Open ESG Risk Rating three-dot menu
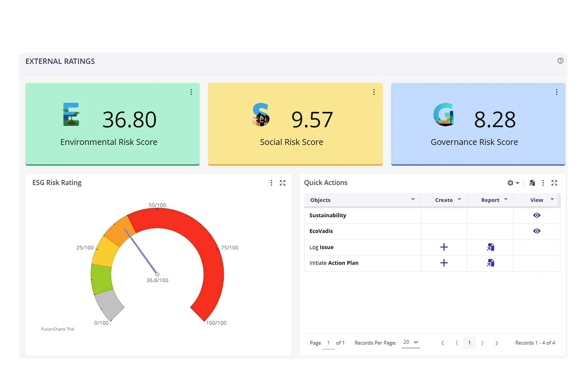This screenshot has height=391, width=588. [x=271, y=183]
